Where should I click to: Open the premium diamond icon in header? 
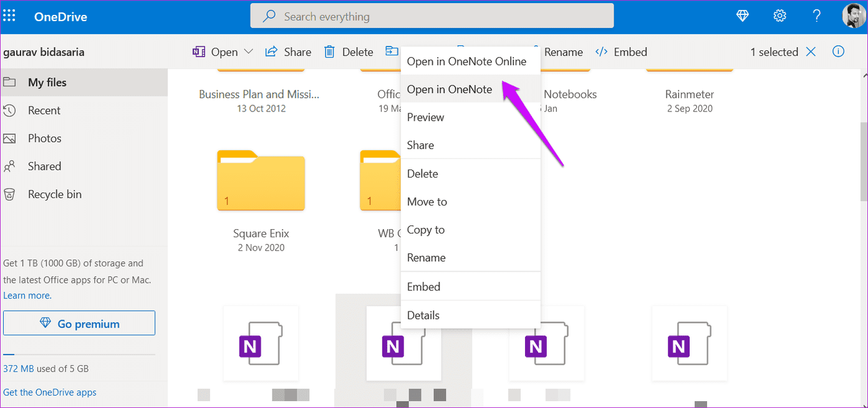[x=743, y=17]
